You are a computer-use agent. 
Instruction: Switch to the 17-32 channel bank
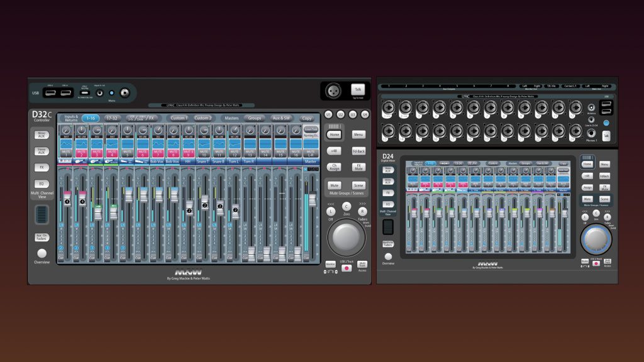112,118
